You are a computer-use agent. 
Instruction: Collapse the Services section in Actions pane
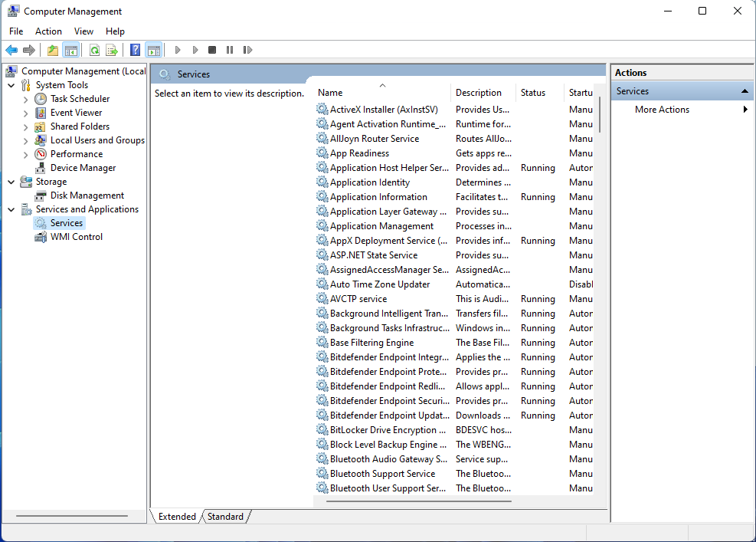(x=745, y=91)
